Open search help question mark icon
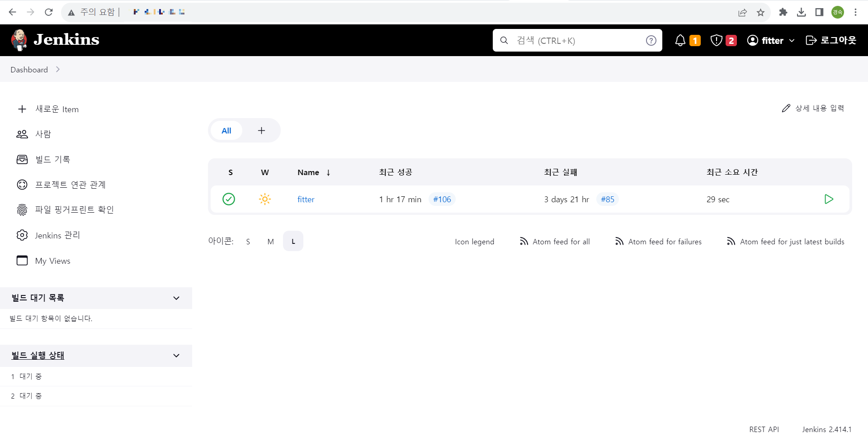Screen dimensions: 868x447 point(651,41)
